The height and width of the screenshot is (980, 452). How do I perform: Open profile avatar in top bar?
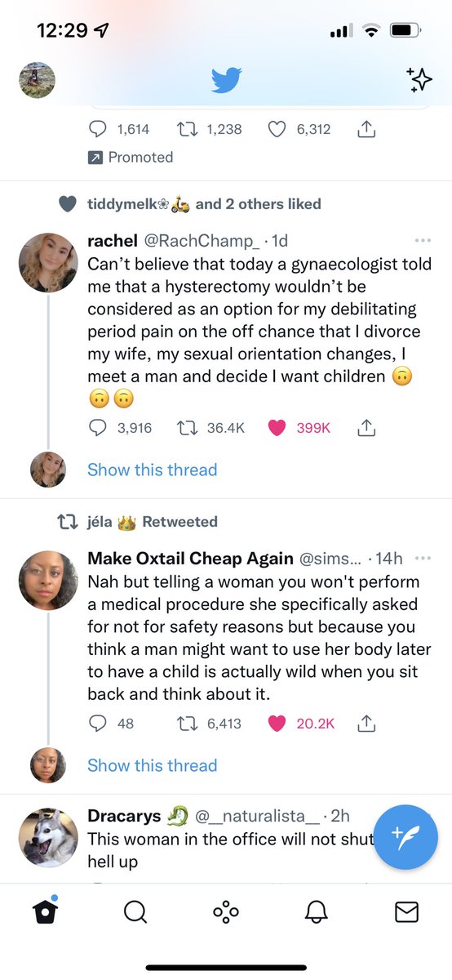click(x=37, y=80)
